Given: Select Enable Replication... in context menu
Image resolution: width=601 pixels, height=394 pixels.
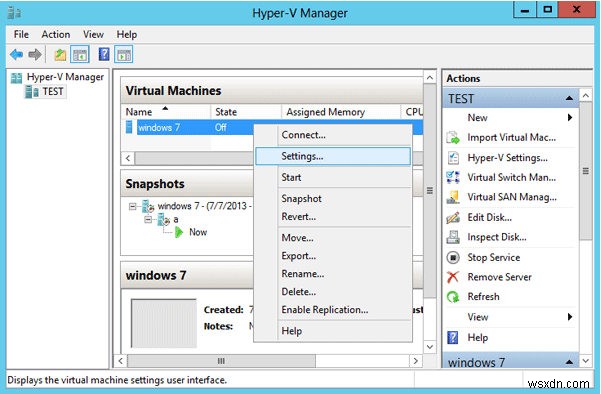Looking at the screenshot, I should [333, 310].
